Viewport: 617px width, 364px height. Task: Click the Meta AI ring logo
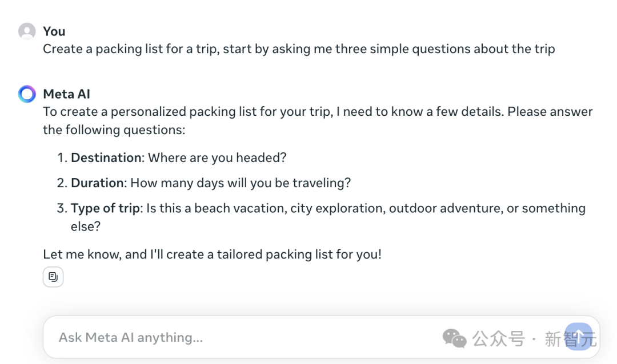point(27,94)
